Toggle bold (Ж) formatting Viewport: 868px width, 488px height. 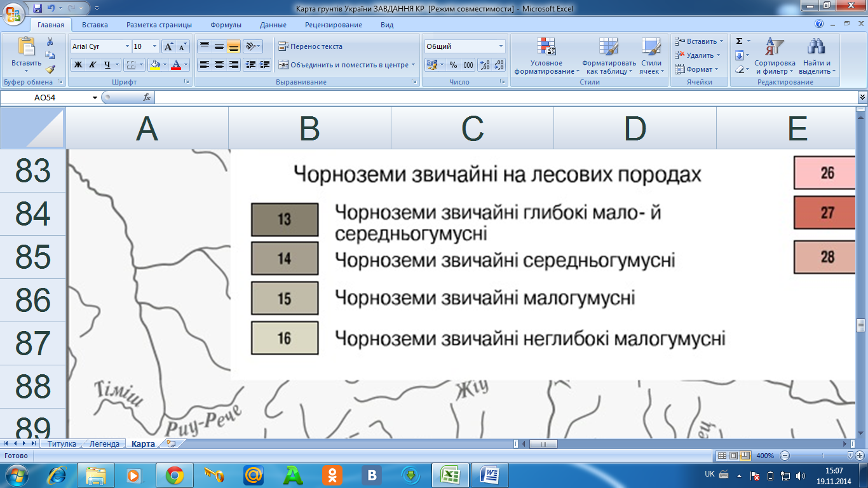pyautogui.click(x=78, y=65)
